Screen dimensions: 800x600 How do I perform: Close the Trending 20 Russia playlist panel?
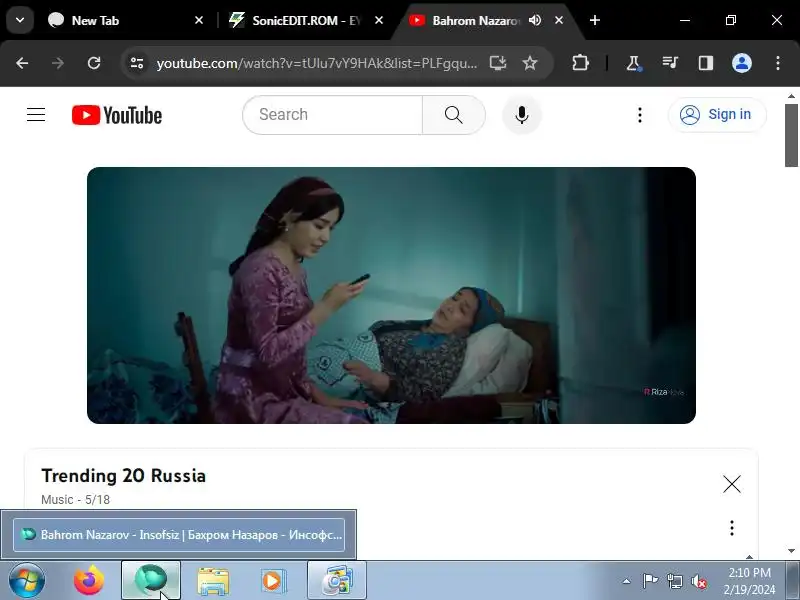click(732, 484)
